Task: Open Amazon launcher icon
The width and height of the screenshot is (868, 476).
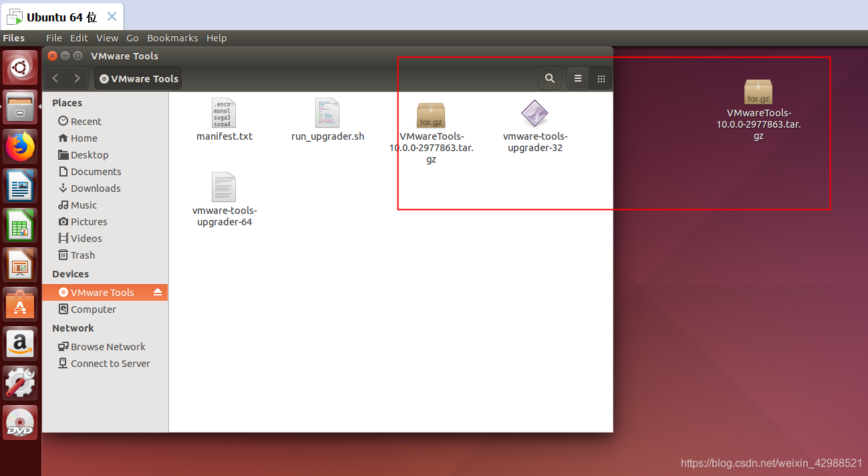Action: pos(20,343)
